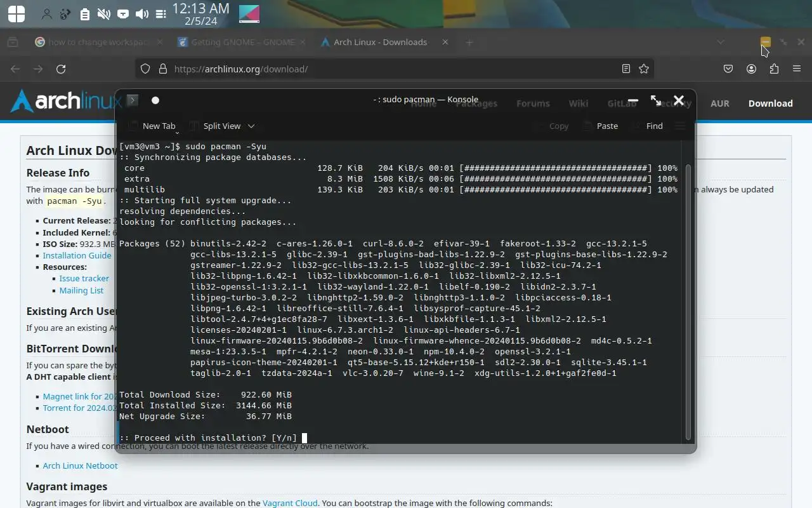Image resolution: width=812 pixels, height=508 pixels.
Task: Bookmark this page with the star
Action: [x=644, y=69]
